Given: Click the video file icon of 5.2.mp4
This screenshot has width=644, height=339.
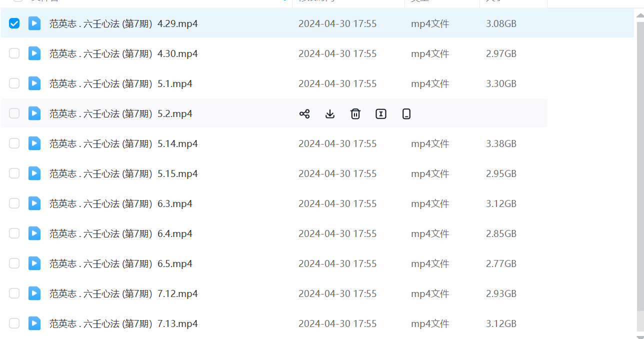Looking at the screenshot, I should [x=34, y=113].
